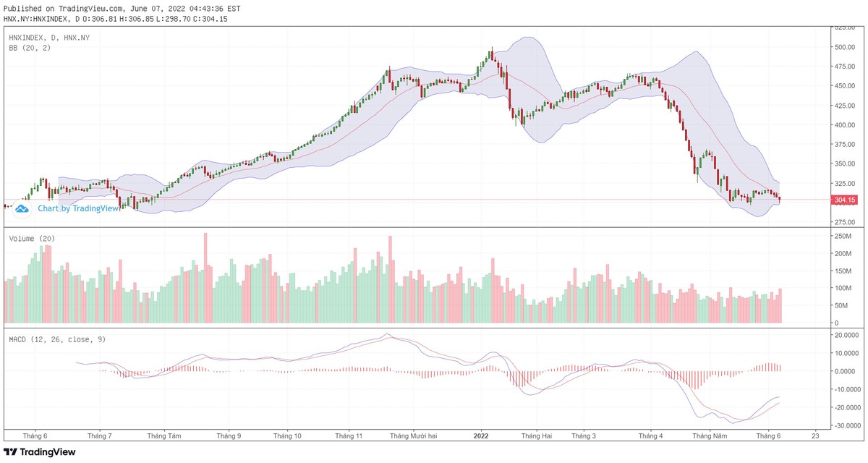Open the 'Chart by TradingView' link

[x=78, y=208]
